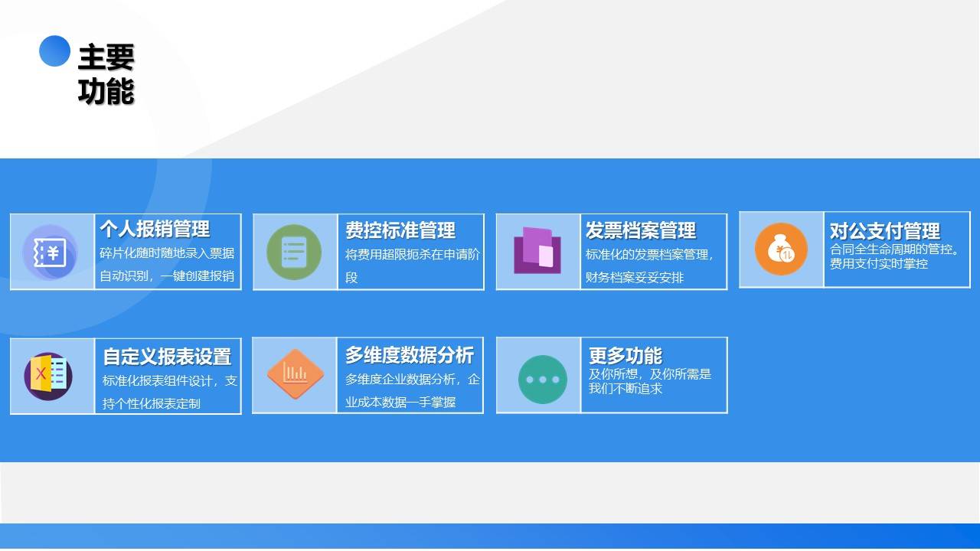This screenshot has width=980, height=551.
Task: Click text 自动识别，一键创建报销
Action: [167, 276]
